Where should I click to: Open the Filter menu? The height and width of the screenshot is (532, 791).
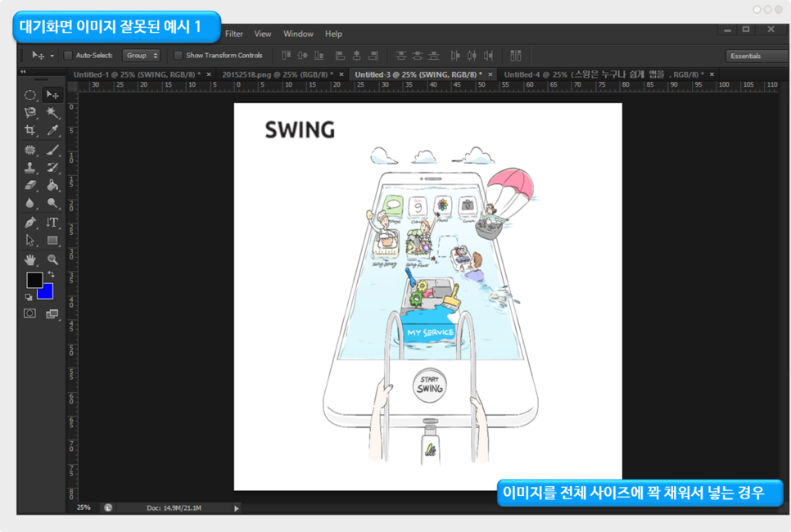point(234,34)
